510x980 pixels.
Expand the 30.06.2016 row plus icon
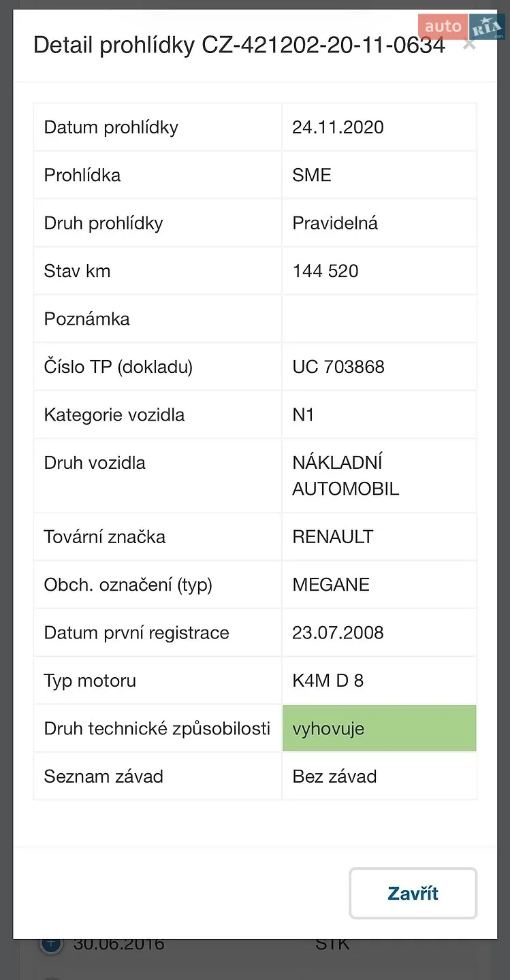[x=51, y=943]
